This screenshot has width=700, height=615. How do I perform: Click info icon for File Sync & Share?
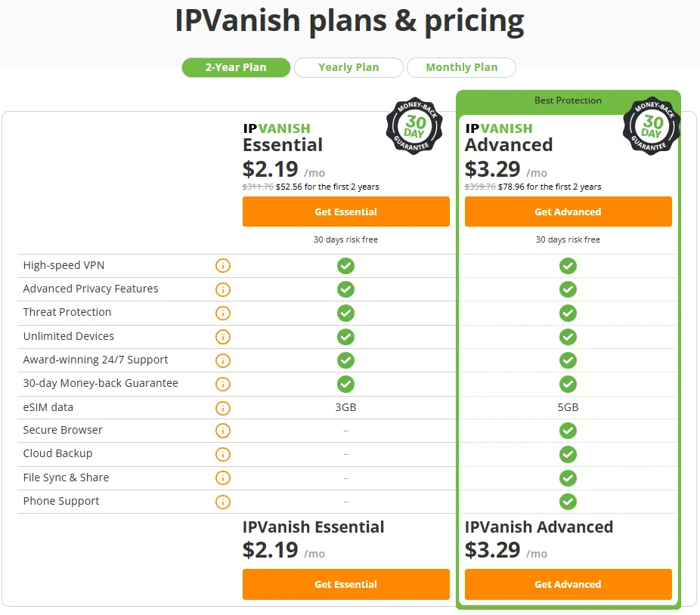click(222, 478)
